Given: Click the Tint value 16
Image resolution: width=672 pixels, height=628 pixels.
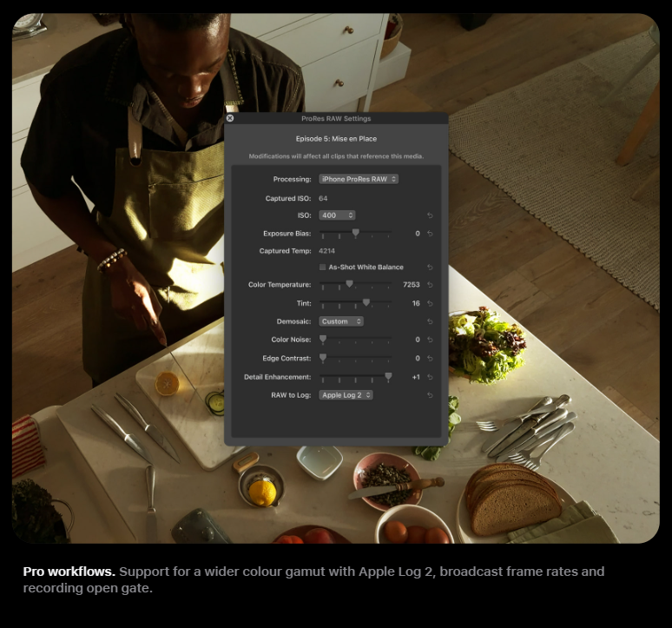Looking at the screenshot, I should [416, 303].
